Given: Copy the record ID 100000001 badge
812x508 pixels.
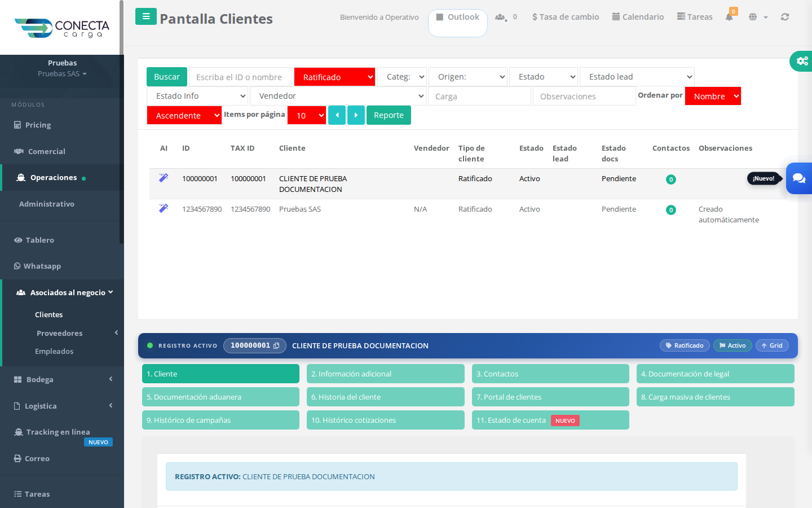Looking at the screenshot, I should pos(255,345).
